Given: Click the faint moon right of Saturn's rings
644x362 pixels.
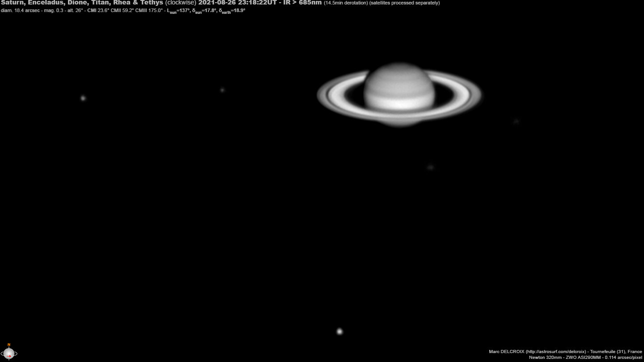Looking at the screenshot, I should [x=516, y=121].
